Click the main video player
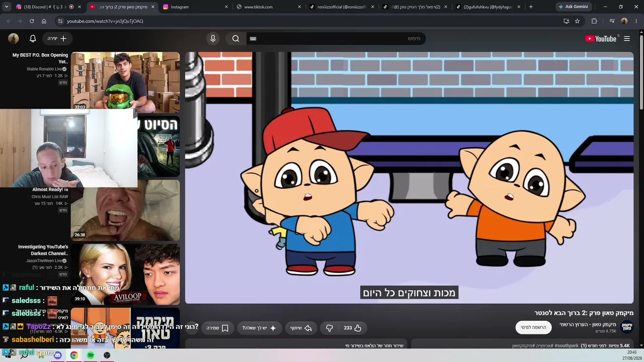Image resolution: width=644 pixels, height=362 pixels. click(410, 178)
